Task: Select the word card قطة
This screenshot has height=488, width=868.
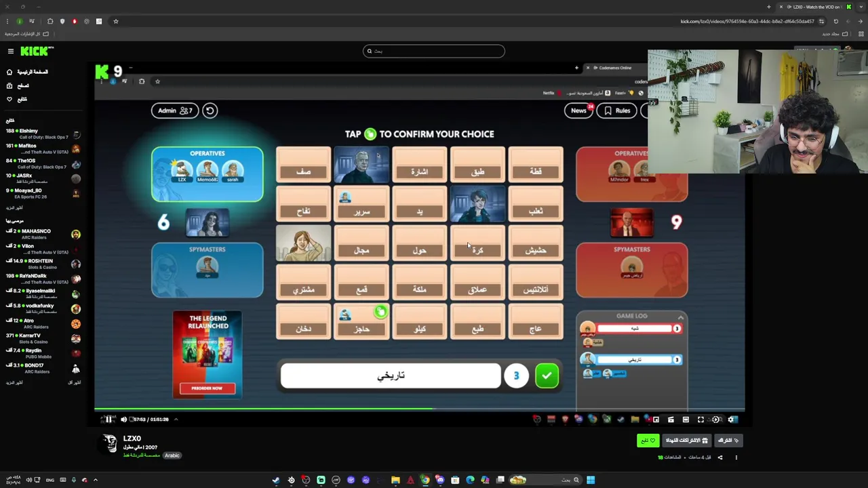Action: [x=536, y=165]
